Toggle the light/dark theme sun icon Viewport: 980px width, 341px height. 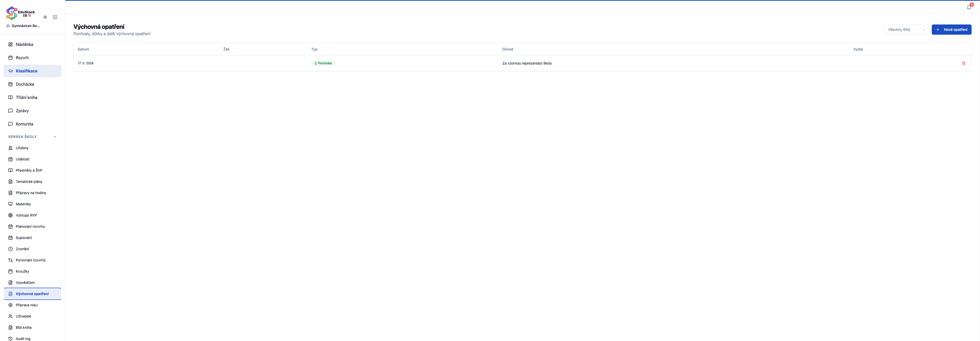coord(45,17)
